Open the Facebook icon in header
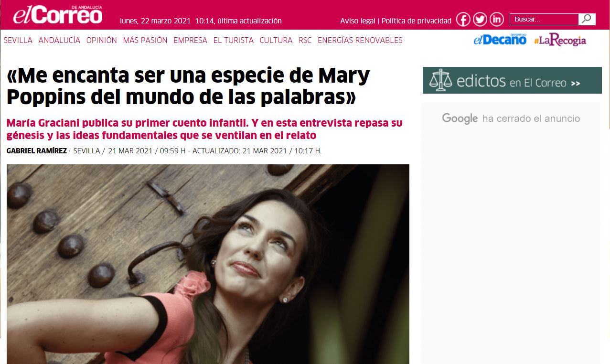 click(463, 20)
